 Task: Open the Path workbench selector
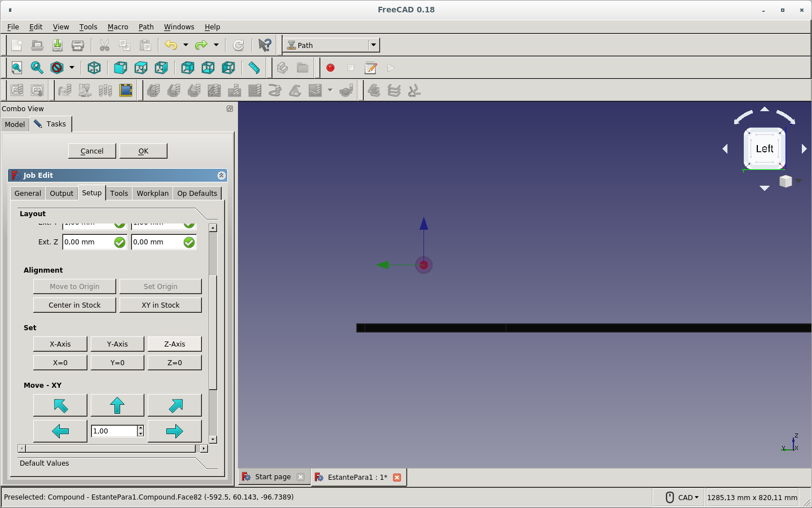pos(331,45)
